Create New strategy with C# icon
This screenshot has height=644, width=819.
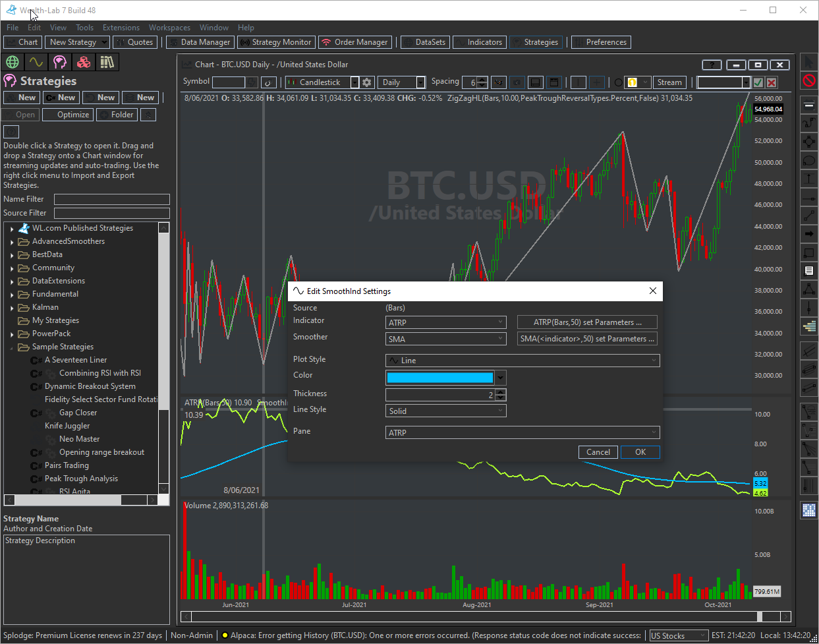point(60,98)
